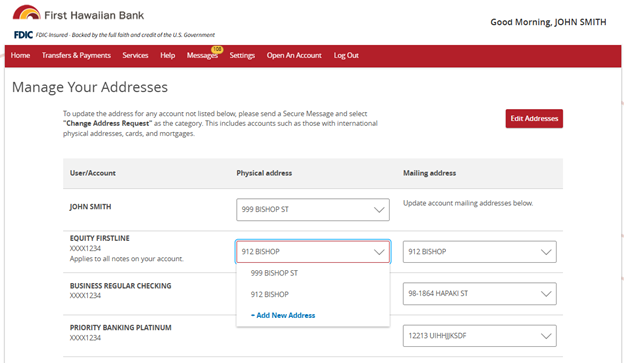Viewport: 624px width, 363px height.
Task: Click the JOHN SMITH row label
Action: tap(90, 207)
